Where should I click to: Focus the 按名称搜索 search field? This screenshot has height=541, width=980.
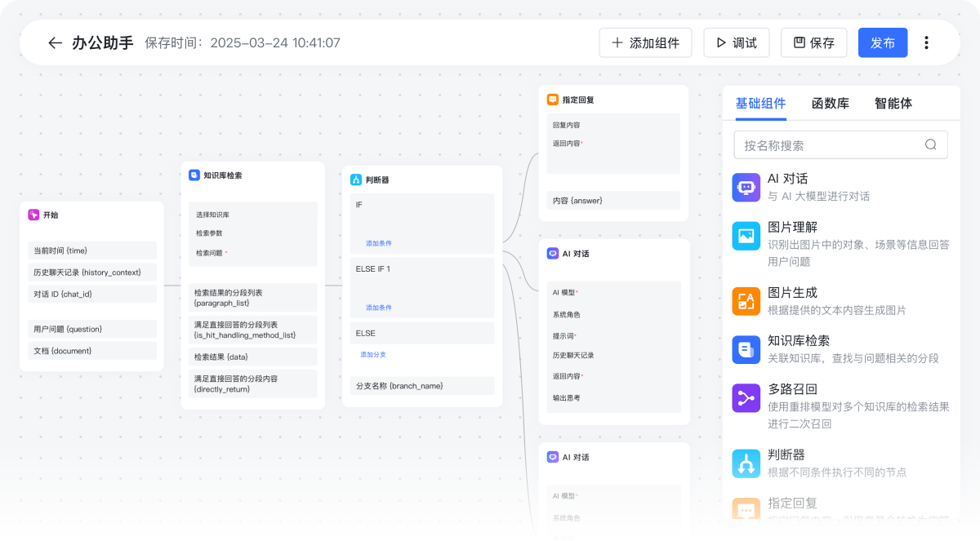pyautogui.click(x=829, y=145)
